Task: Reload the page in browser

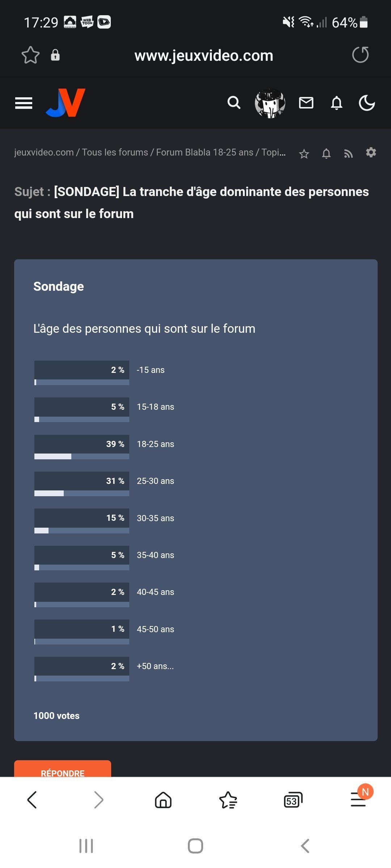Action: click(361, 55)
